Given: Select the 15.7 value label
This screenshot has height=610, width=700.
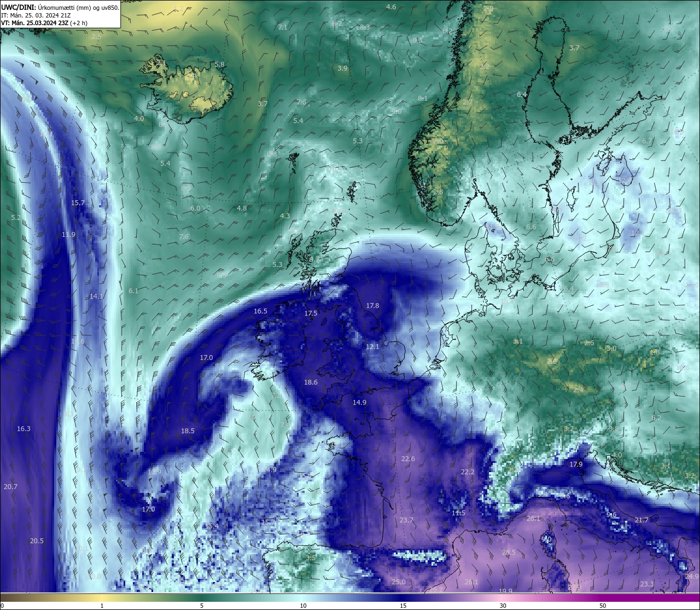Looking at the screenshot, I should click(x=78, y=203).
